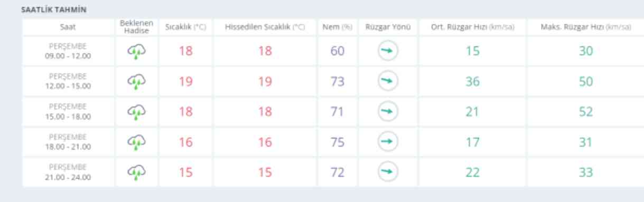Click the Saat column header

(68, 27)
